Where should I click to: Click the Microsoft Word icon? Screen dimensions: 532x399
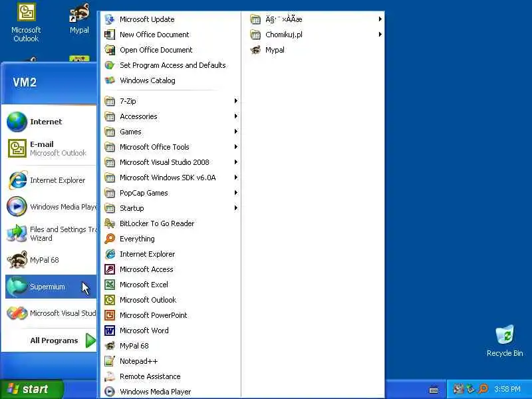click(110, 330)
